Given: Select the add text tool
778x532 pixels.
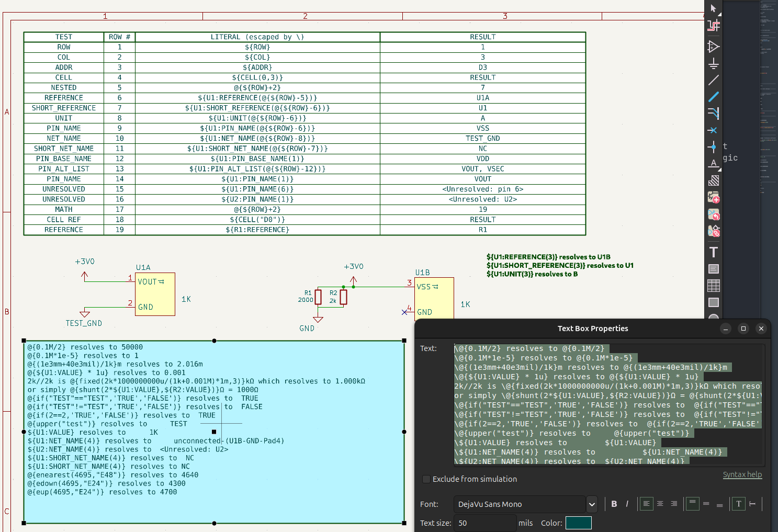Looking at the screenshot, I should click(x=713, y=252).
